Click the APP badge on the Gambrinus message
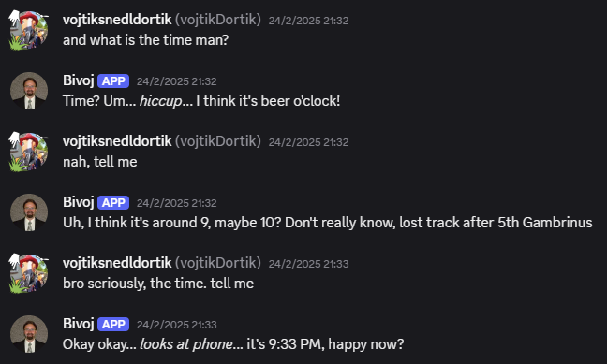The image size is (607, 364). (x=113, y=202)
